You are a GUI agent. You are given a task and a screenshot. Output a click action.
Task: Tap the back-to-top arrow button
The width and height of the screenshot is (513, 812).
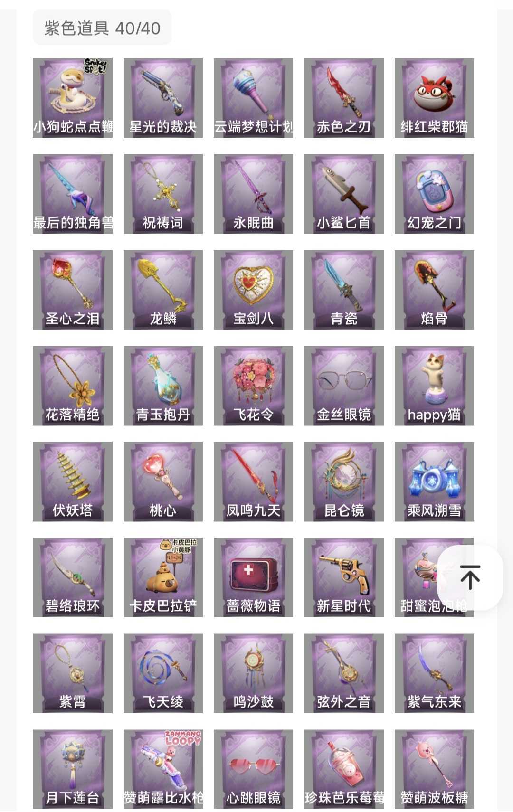pos(470,577)
